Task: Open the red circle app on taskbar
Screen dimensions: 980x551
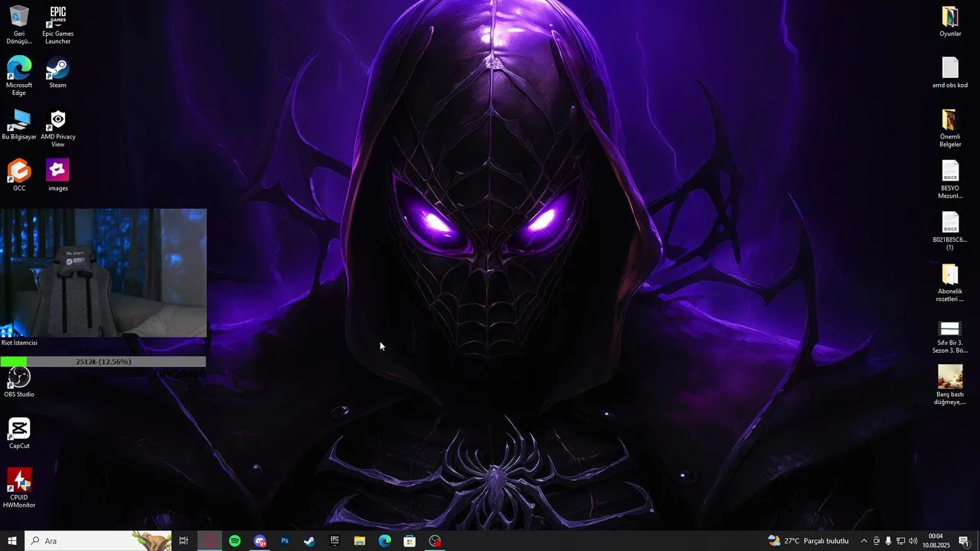Action: (210, 541)
